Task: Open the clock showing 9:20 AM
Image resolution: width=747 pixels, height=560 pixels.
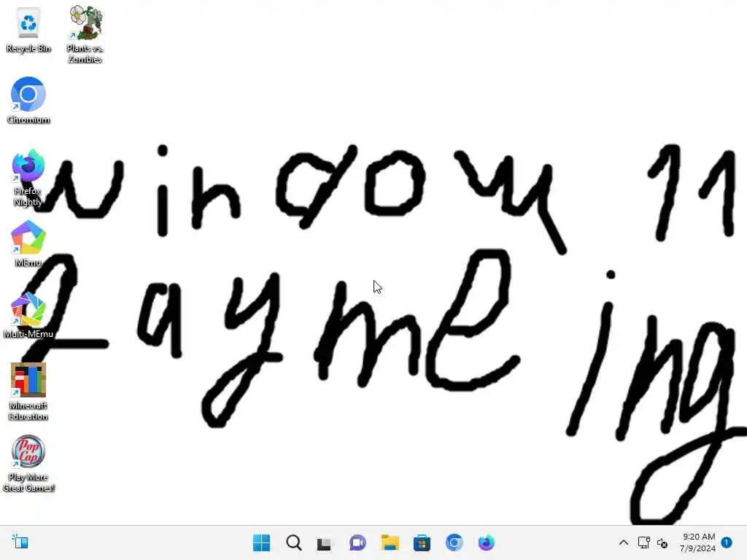Action: (698, 542)
